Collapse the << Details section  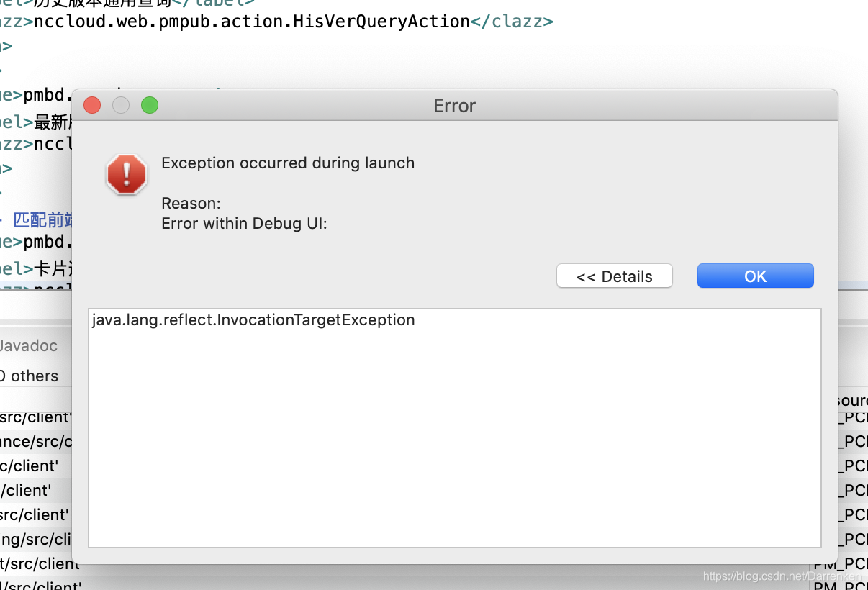614,276
